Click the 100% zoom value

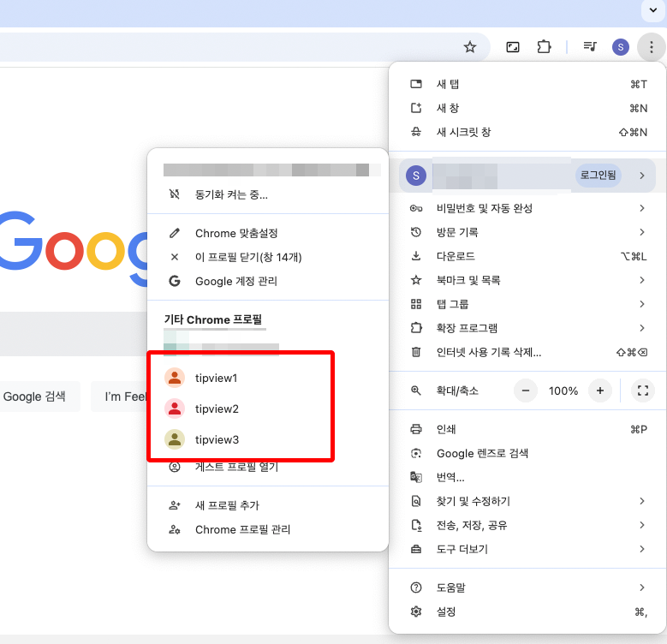[563, 391]
